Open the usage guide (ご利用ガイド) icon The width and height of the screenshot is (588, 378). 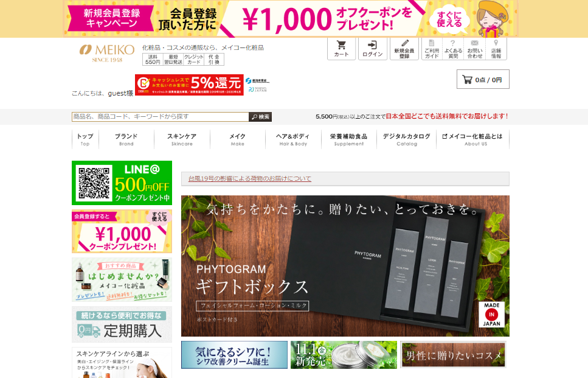pyautogui.click(x=432, y=49)
